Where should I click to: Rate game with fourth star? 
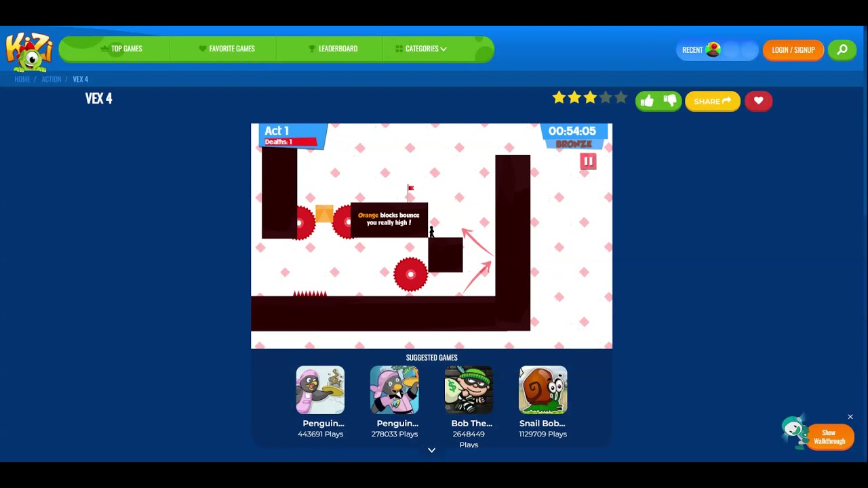606,98
